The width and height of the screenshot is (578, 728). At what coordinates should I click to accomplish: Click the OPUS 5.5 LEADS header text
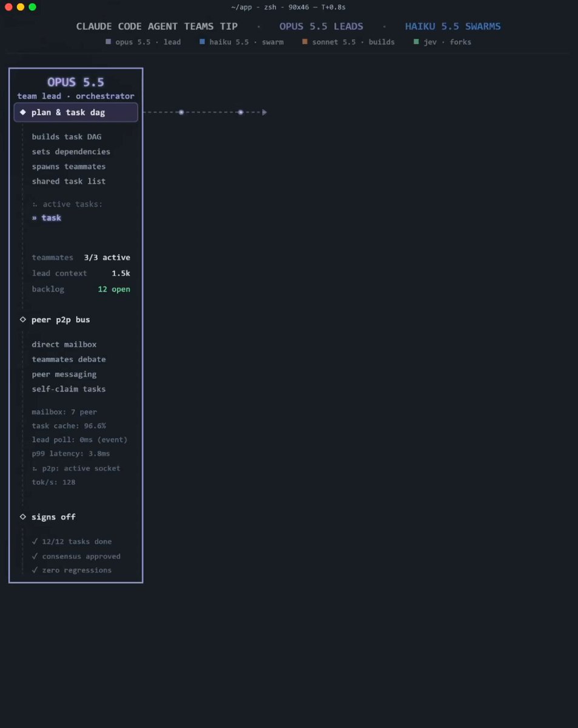tap(321, 27)
